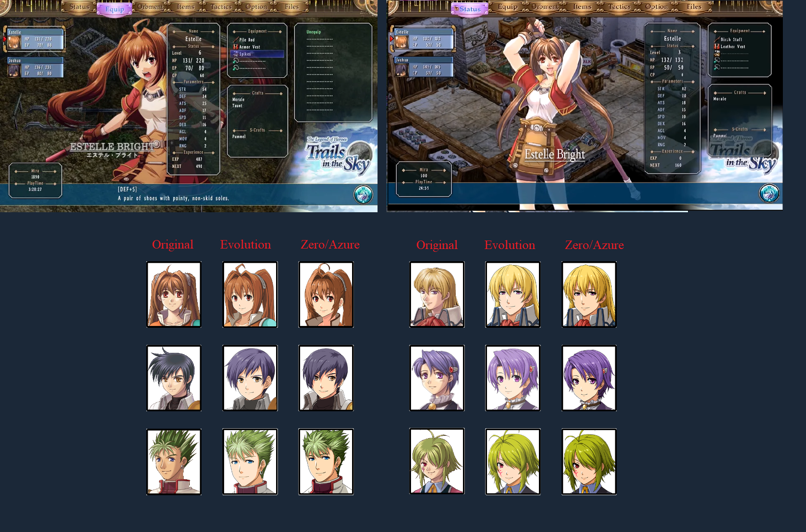806x532 pixels.
Task: Open Evolution portrait of brown-haired twin-tail girl
Action: [x=250, y=294]
